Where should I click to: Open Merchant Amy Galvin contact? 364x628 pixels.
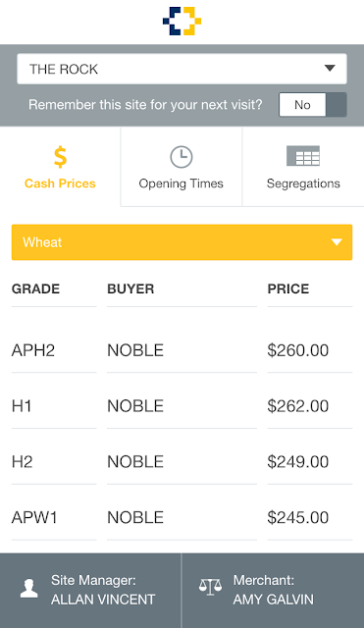273,591
